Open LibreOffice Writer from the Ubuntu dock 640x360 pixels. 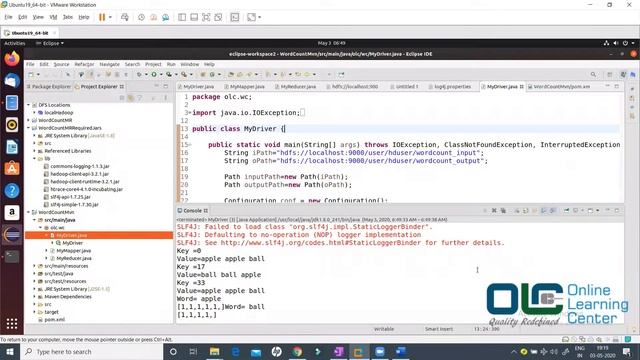12,147
